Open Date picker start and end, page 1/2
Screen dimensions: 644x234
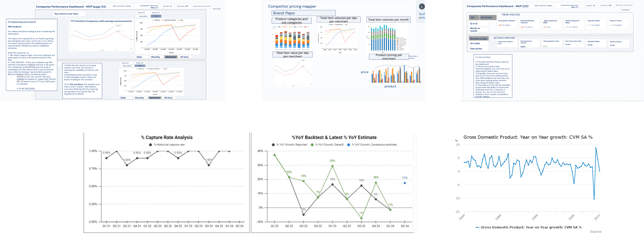[202, 6]
